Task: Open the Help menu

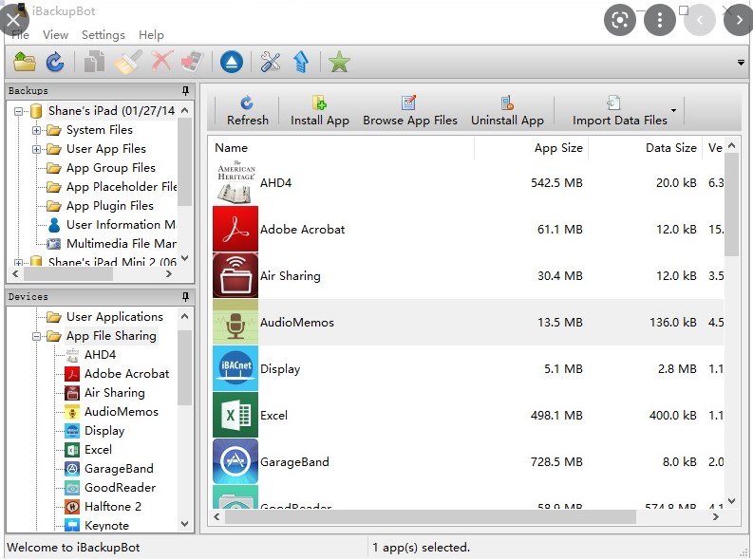Action: (151, 35)
